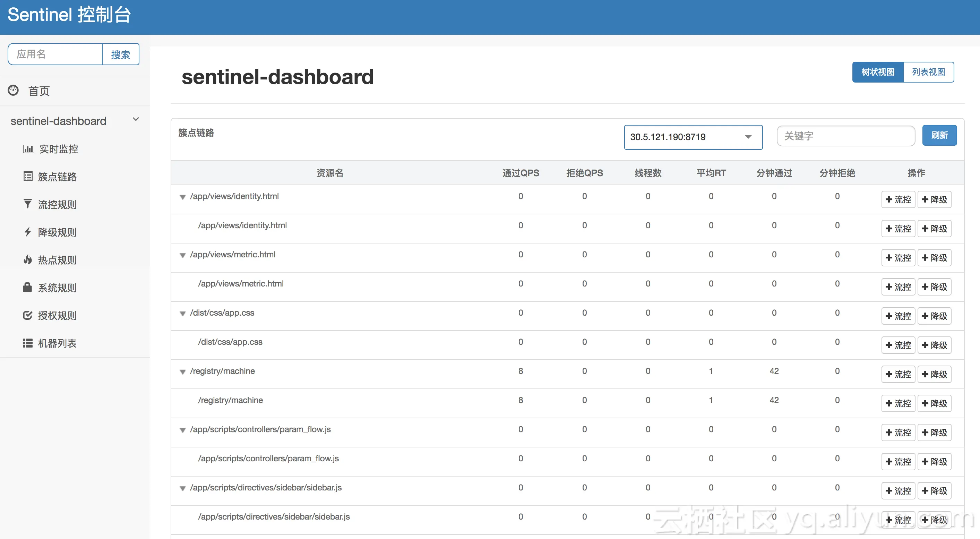Switch to 树状视图 tree view
The height and width of the screenshot is (539, 980).
(877, 72)
